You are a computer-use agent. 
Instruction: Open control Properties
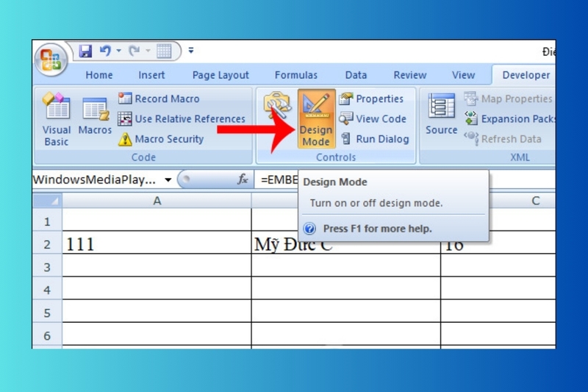[371, 99]
